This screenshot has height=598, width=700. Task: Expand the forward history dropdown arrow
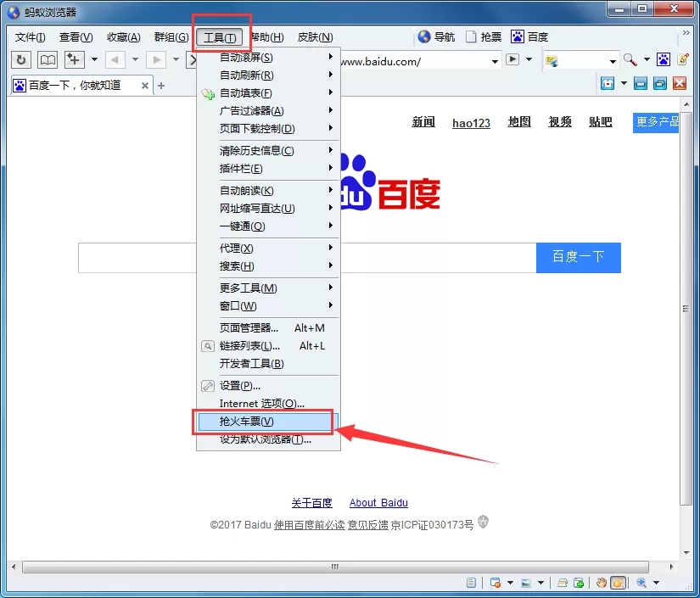tap(176, 59)
